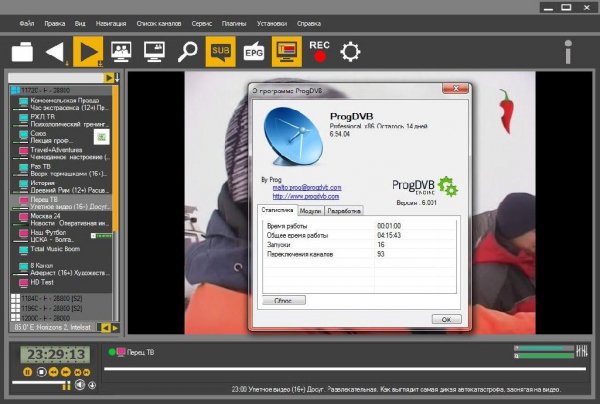The image size is (600, 404).
Task: Select the HD Test channel
Action: point(61,285)
